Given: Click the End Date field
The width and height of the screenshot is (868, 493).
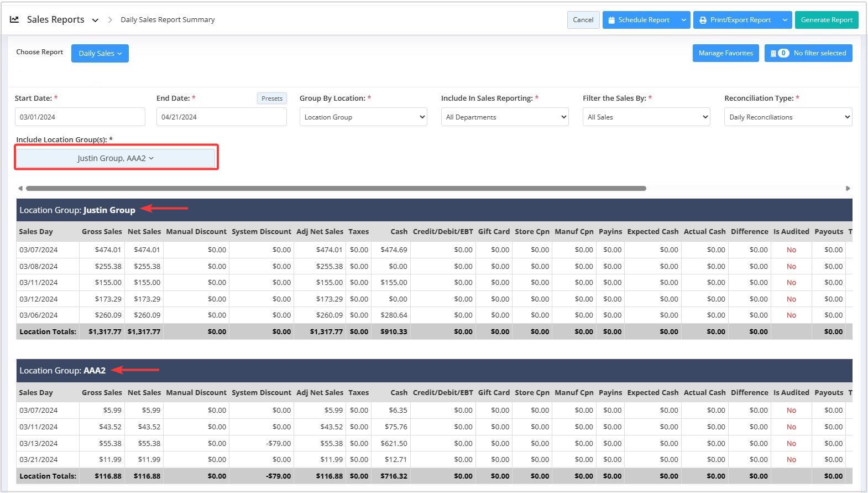Looking at the screenshot, I should pos(222,117).
